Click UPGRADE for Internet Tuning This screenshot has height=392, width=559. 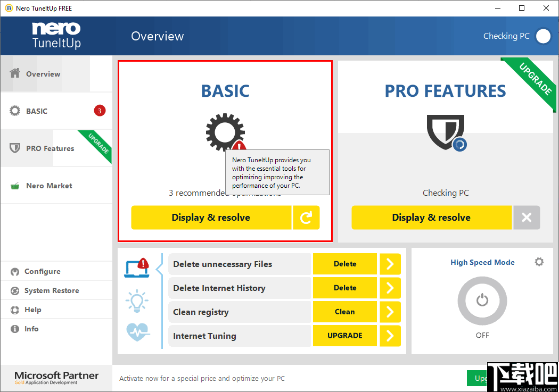click(x=345, y=336)
